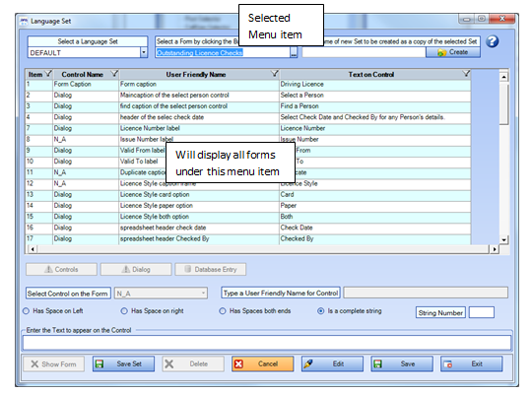The image size is (532, 393).
Task: Select the Check Date text cell
Action: tap(375, 228)
